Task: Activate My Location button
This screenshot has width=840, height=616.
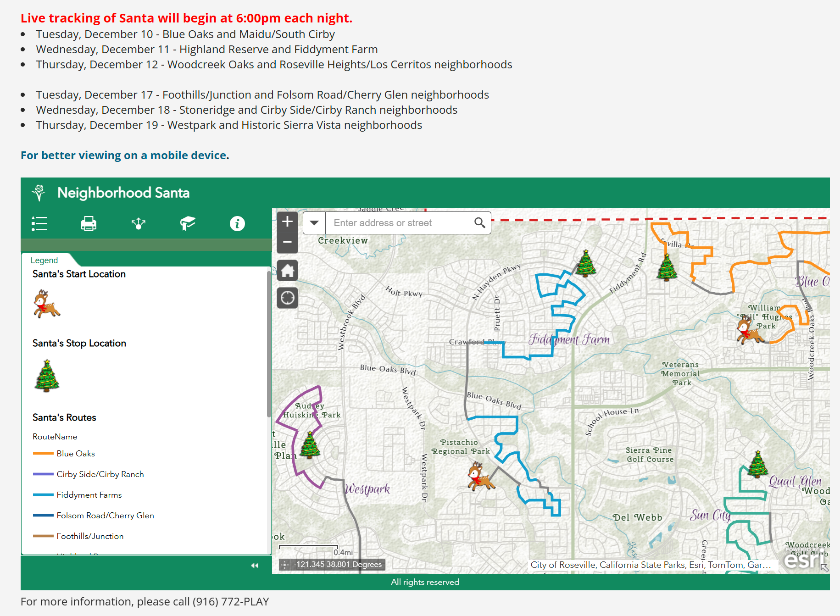Action: tap(288, 298)
